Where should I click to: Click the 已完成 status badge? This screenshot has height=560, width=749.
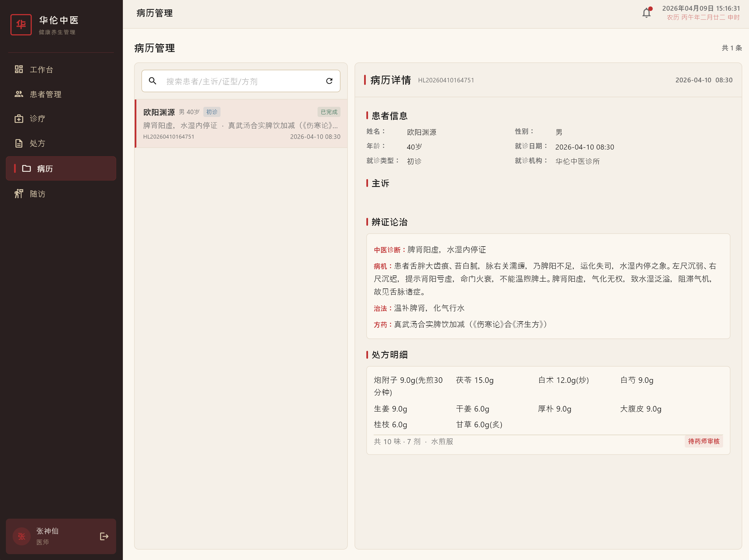pos(328,112)
